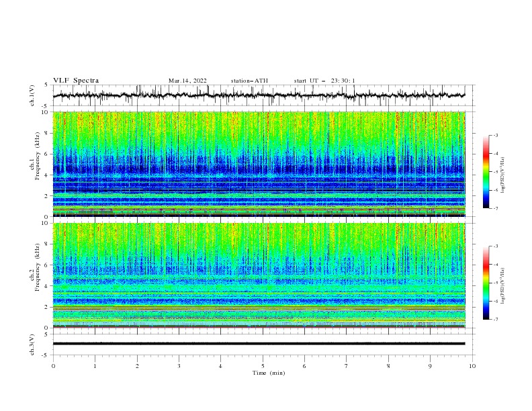The height and width of the screenshot is (411, 532).
Task: Click the "Time (min)" axis label
Action: click(269, 373)
